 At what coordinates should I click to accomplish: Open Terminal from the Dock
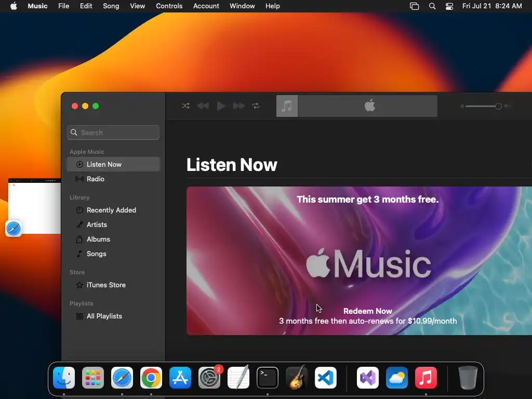coord(268,378)
